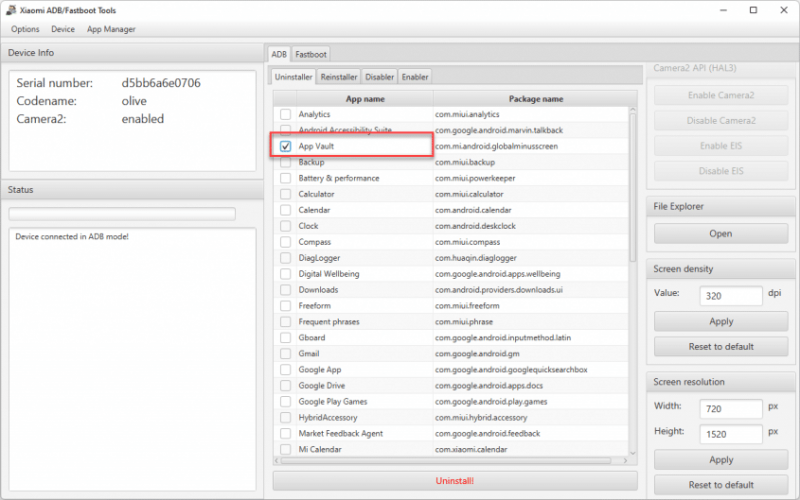The image size is (800, 500).
Task: Check the Mi Calendar checkbox
Action: tap(285, 449)
